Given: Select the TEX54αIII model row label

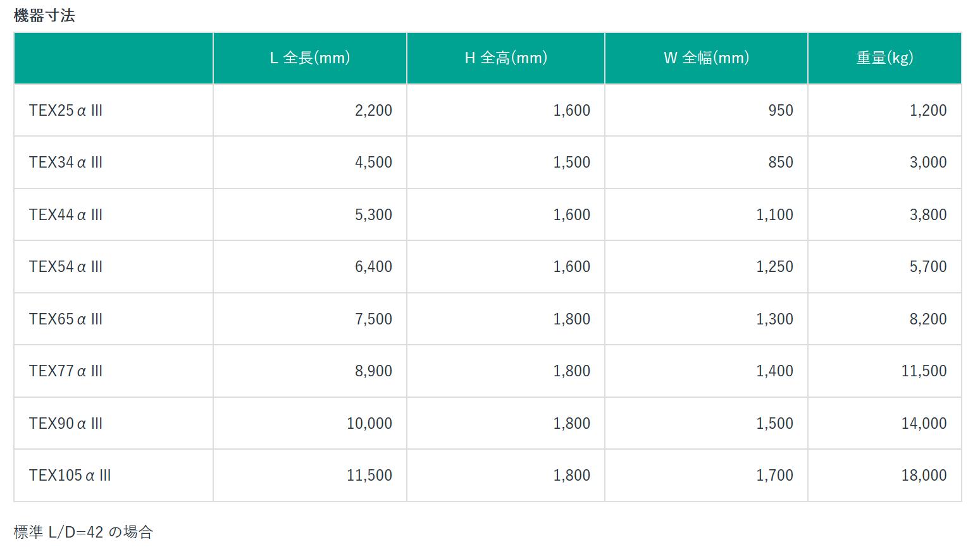Looking at the screenshot, I should click(66, 267).
